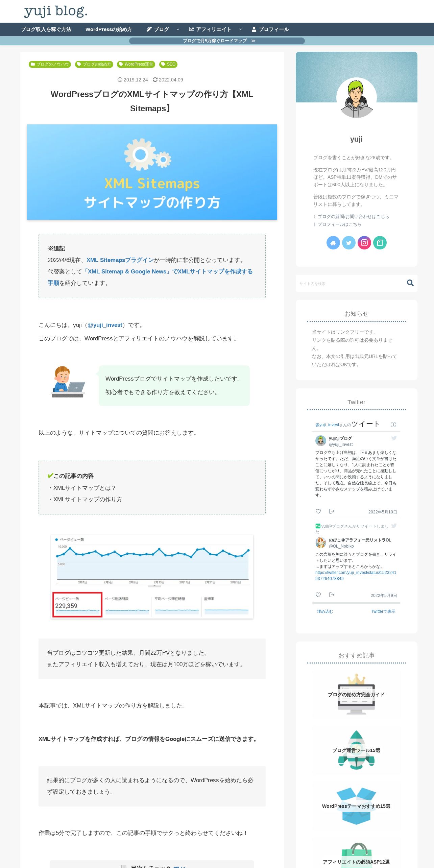Open the twitter.com/yuji_invest/status link

click(356, 576)
